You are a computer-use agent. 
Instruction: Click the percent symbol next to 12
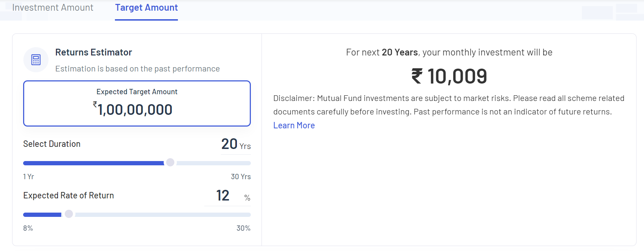(247, 198)
